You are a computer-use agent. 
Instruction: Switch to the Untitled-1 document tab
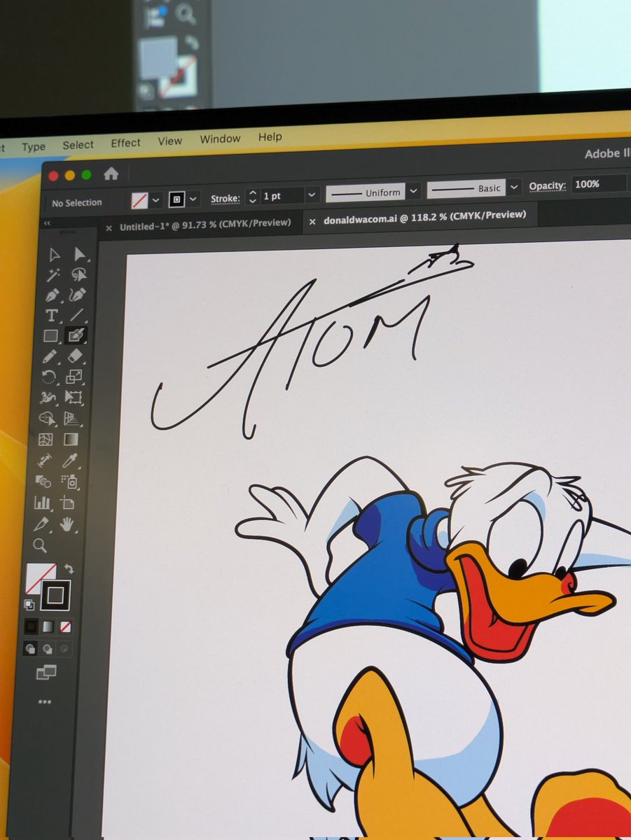[204, 225]
